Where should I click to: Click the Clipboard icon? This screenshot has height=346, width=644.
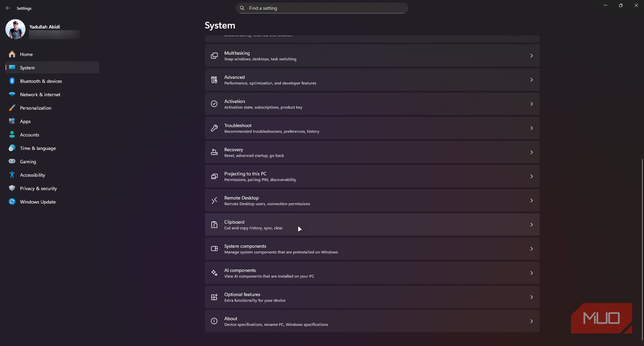pos(214,225)
